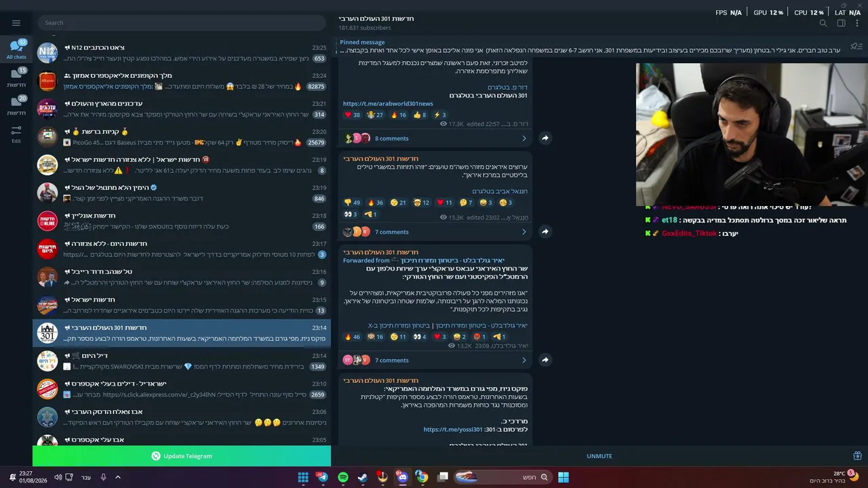
Task: React with the heart showing 38
Action: click(x=353, y=115)
